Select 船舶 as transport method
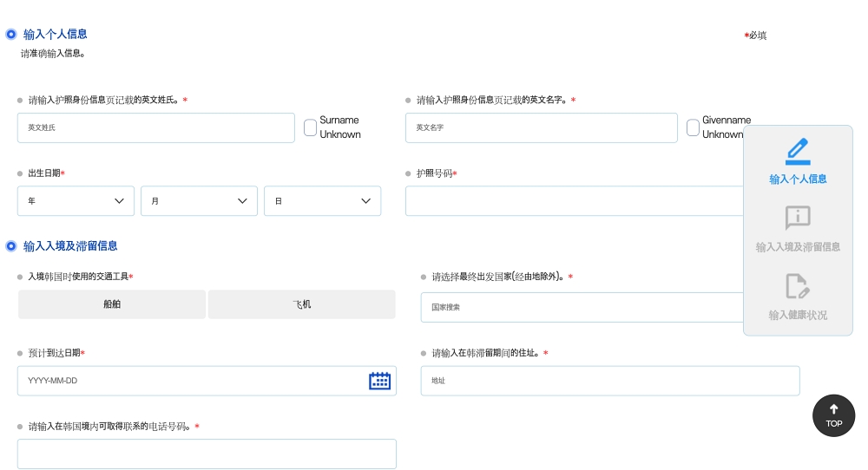This screenshot has width=868, height=470. 112,304
